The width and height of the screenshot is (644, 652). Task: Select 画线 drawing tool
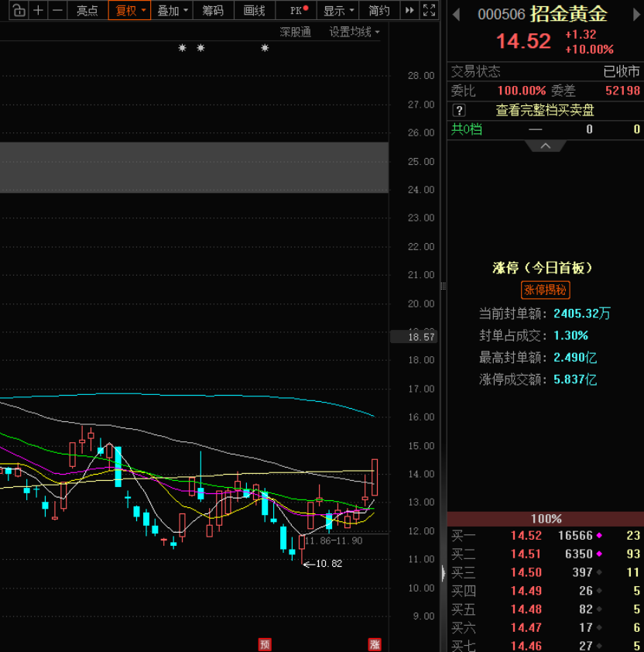254,10
